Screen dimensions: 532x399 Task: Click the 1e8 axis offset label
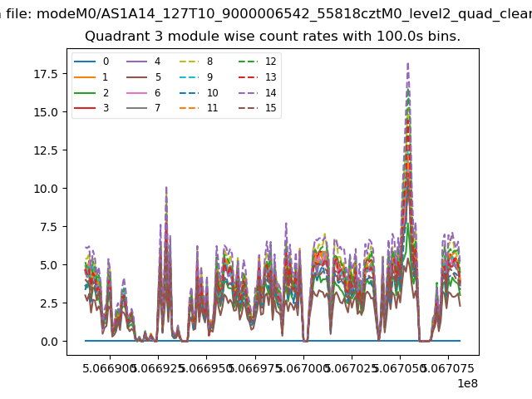coord(465,383)
